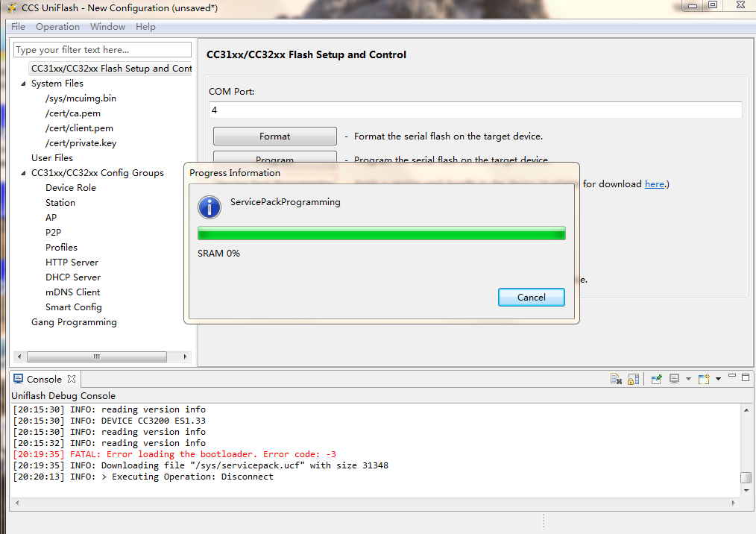
Task: Open the Open Console dropdown arrow
Action: [719, 379]
